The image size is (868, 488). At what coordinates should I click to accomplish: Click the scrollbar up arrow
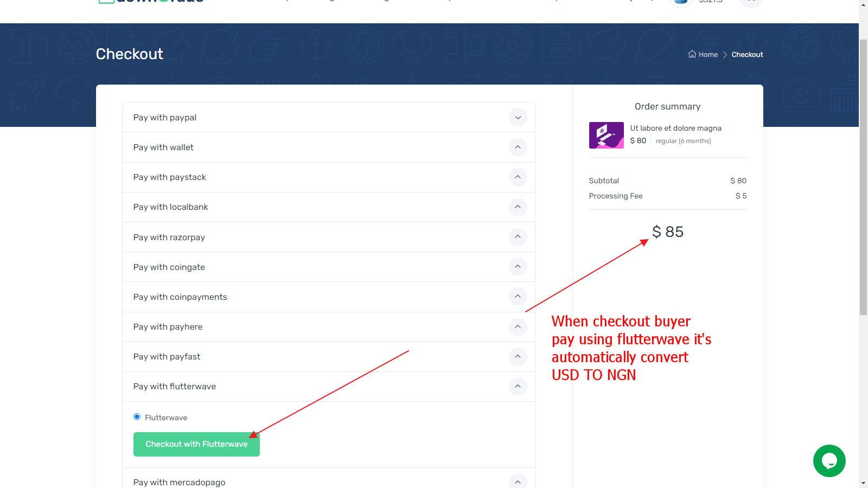(x=863, y=5)
